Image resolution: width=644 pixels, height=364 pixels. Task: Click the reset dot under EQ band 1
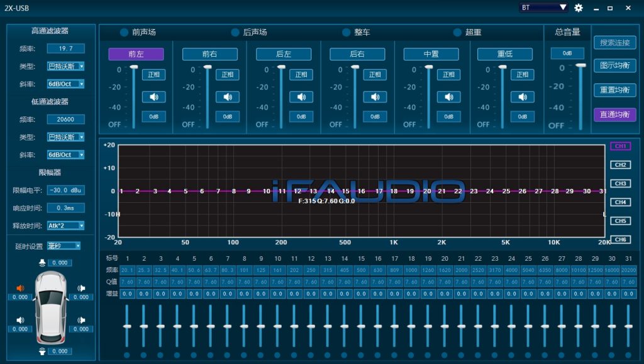point(127,355)
